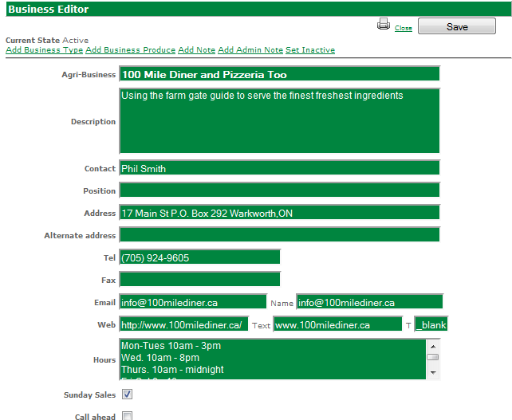Open Add Business Type link
This screenshot has height=420, width=512.
coord(45,50)
